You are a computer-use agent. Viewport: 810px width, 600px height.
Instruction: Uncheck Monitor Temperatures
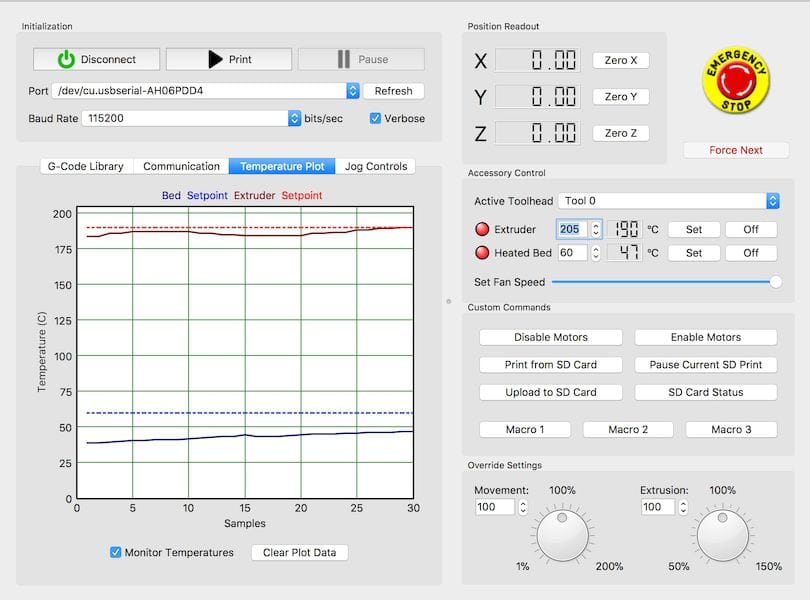(x=115, y=552)
